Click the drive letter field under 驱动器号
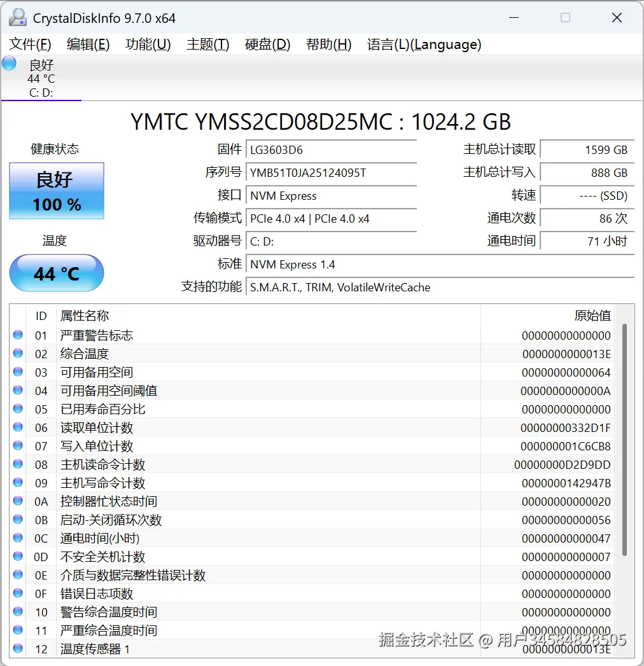 [331, 242]
